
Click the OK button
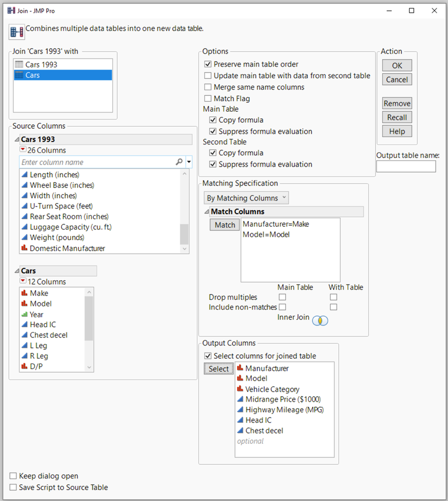click(397, 66)
